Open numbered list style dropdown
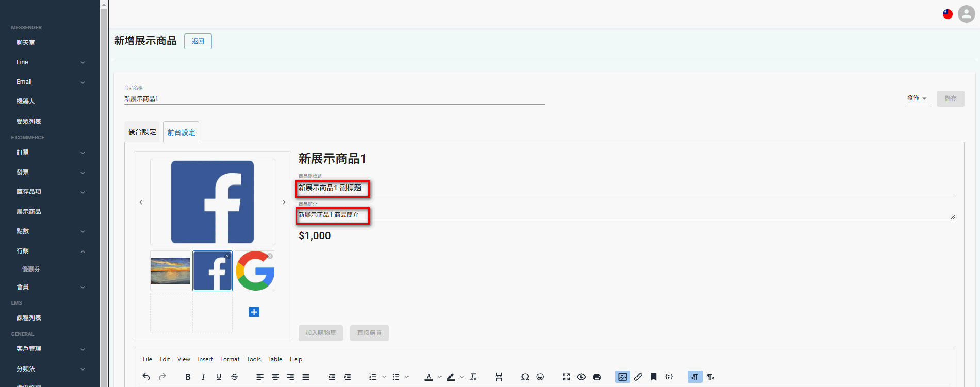The height and width of the screenshot is (387, 980). pyautogui.click(x=384, y=377)
